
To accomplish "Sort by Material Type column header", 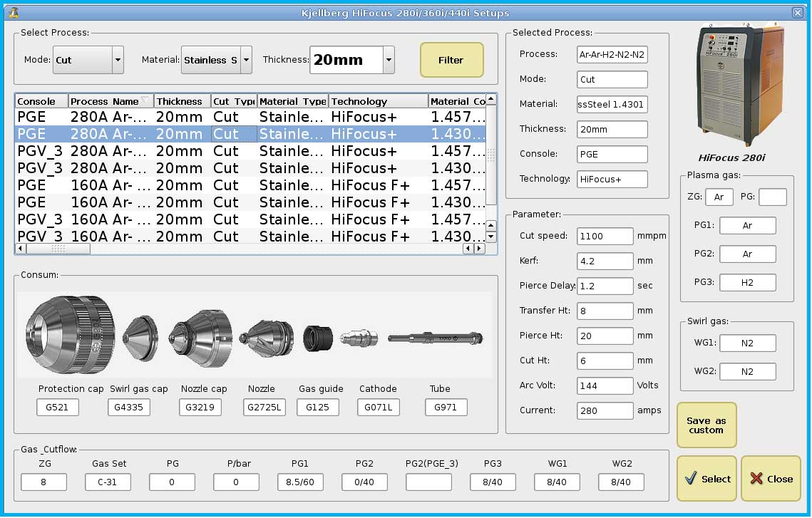I will tap(293, 101).
